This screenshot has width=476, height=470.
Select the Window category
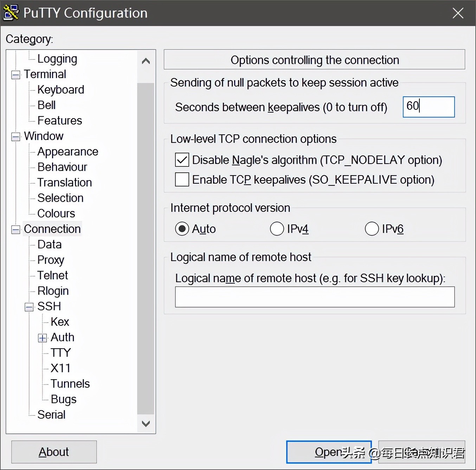click(x=44, y=136)
